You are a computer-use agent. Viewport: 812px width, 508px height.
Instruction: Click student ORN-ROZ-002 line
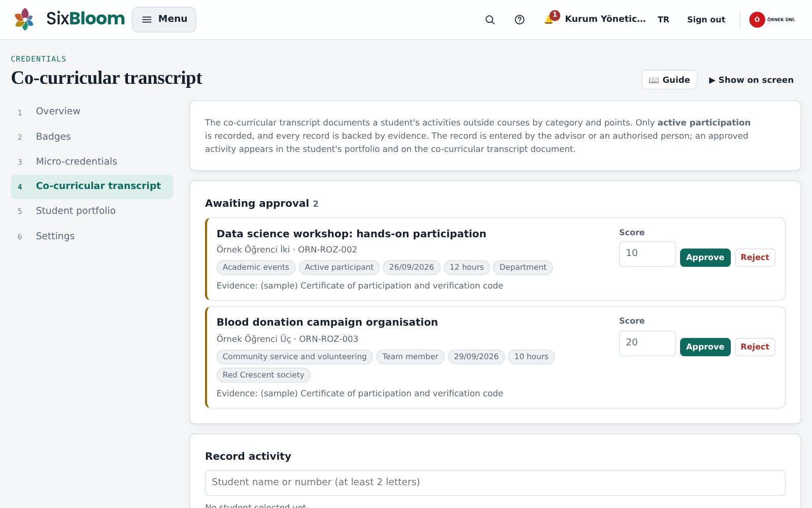[x=287, y=249]
